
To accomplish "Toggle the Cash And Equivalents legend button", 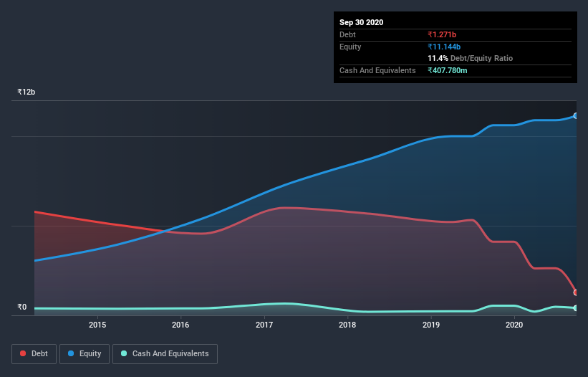I will point(165,354).
